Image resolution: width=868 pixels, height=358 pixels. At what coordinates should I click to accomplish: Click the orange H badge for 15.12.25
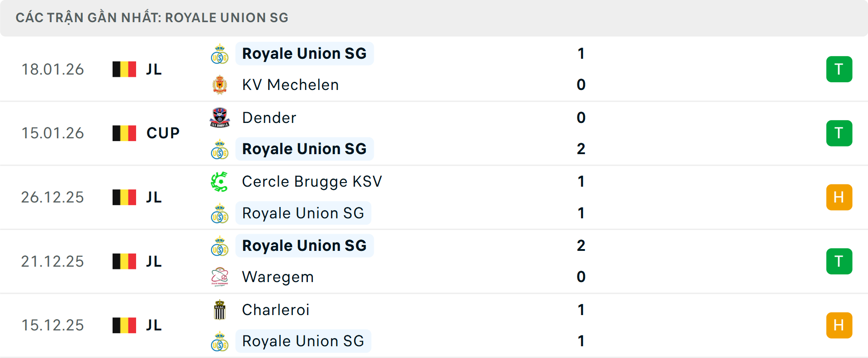(x=839, y=325)
